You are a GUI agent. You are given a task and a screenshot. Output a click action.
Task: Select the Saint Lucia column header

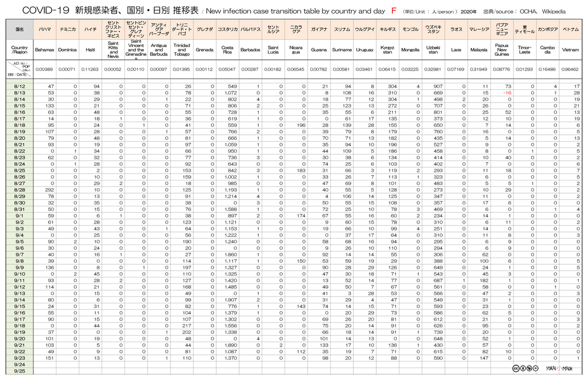tap(273, 50)
